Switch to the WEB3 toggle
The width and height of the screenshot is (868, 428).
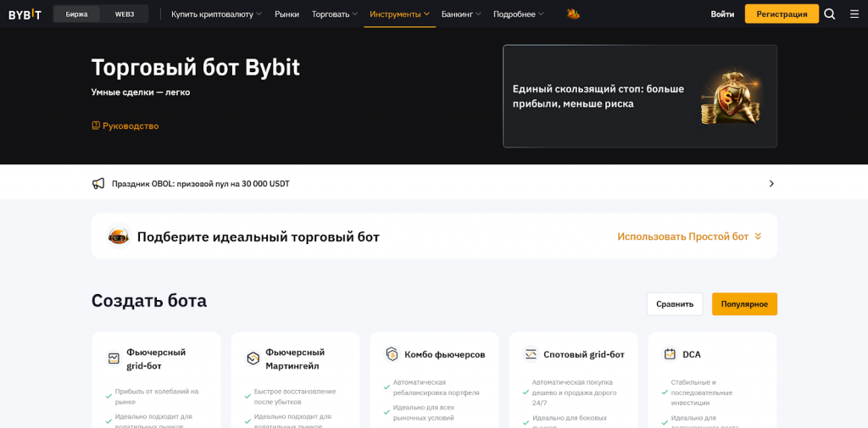point(125,14)
